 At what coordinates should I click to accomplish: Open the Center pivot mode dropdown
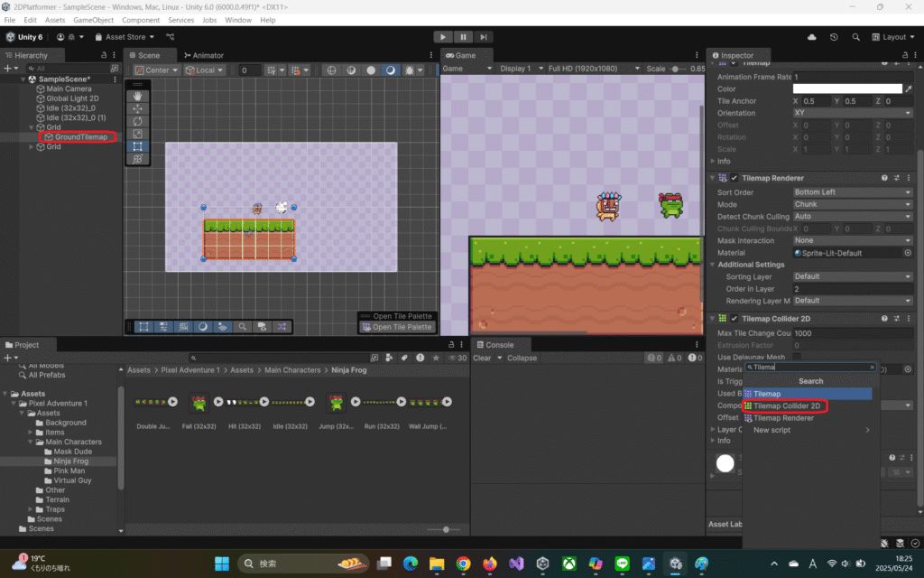pyautogui.click(x=156, y=70)
